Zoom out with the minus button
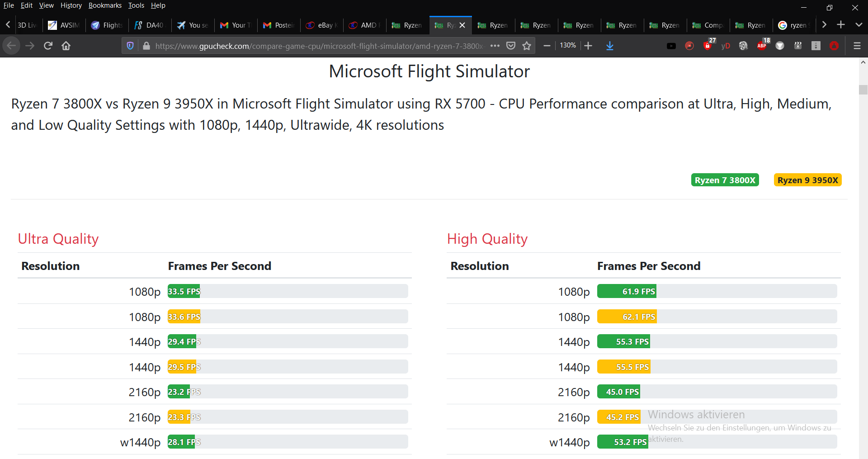The image size is (868, 459). pos(547,46)
